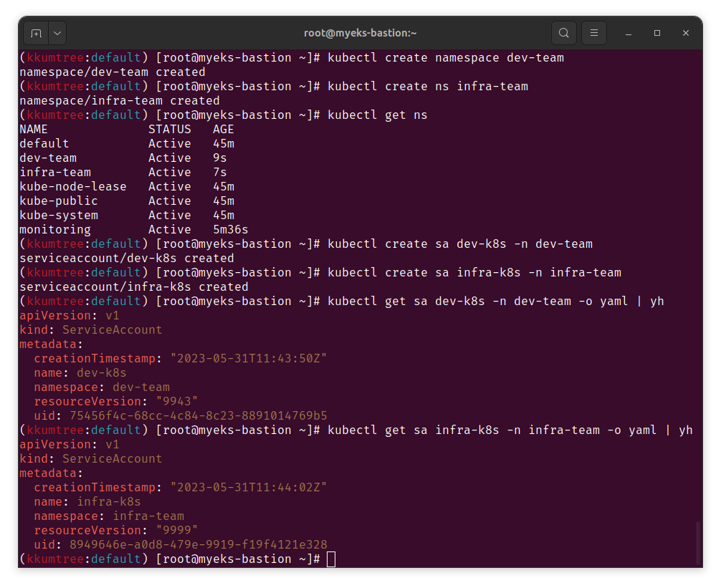The height and width of the screenshot is (588, 721).
Task: Click the '5m36s' age value
Action: coord(230,229)
